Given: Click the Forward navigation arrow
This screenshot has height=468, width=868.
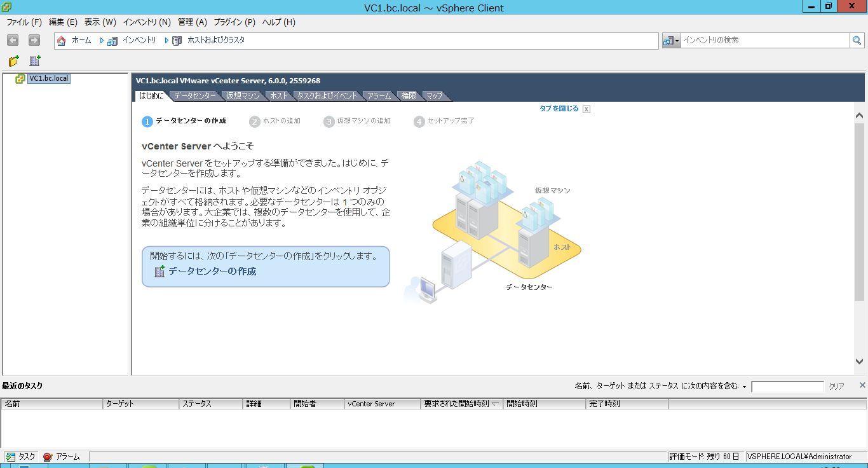Looking at the screenshot, I should [x=34, y=40].
